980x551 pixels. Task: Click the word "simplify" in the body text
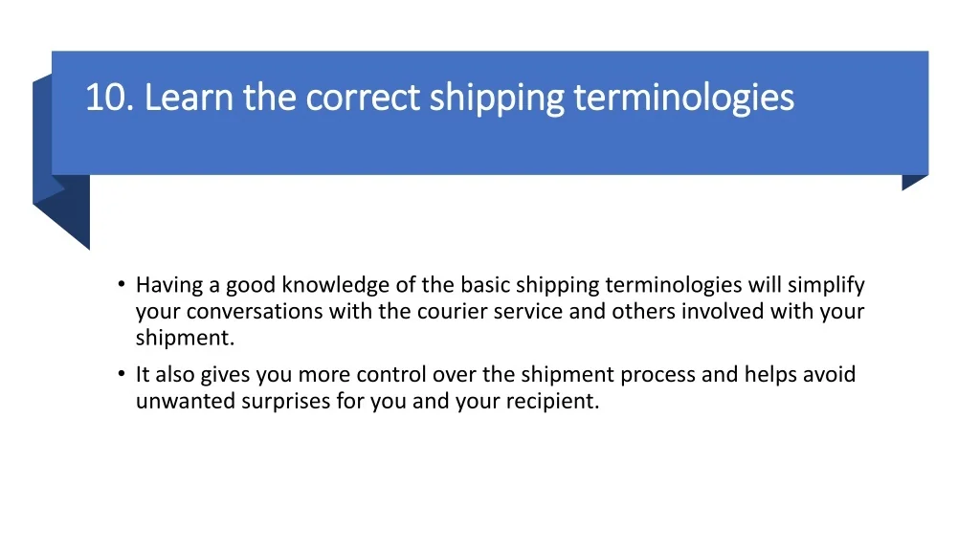click(x=827, y=285)
